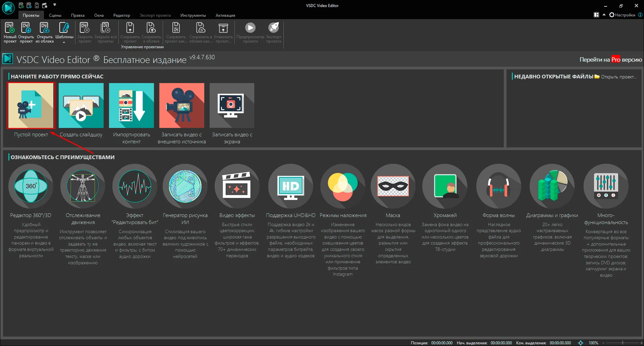Viewport: 644px width, 346px height.
Task: Switch to the Редактор tab
Action: 121,15
